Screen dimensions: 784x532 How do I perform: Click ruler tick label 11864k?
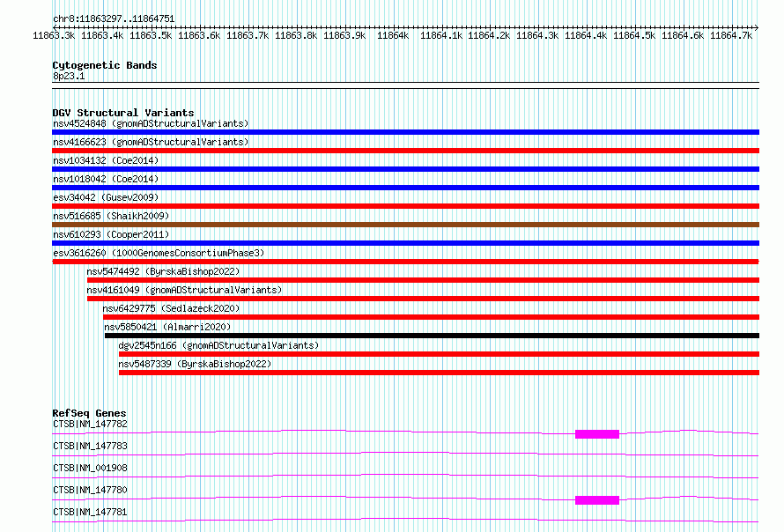[x=393, y=35]
